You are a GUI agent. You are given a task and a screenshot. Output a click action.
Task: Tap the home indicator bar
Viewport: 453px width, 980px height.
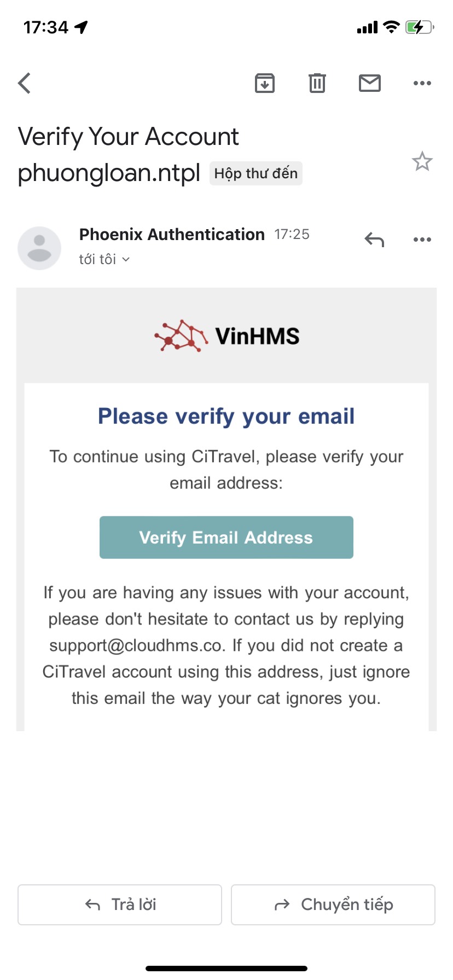pyautogui.click(x=226, y=969)
